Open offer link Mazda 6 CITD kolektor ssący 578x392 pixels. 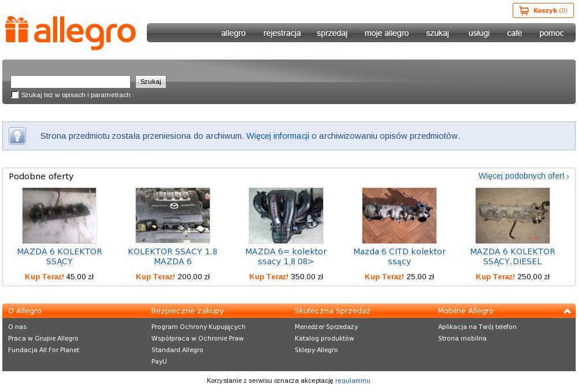(x=399, y=256)
